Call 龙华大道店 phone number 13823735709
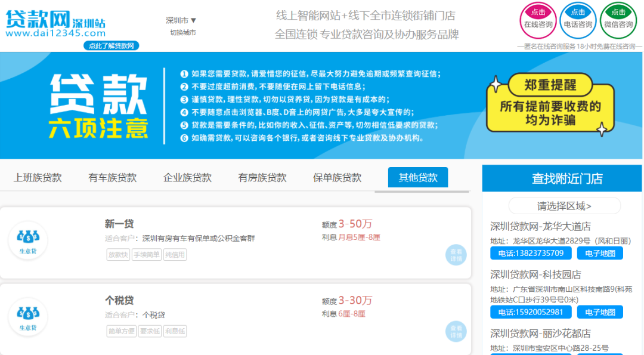The height and width of the screenshot is (355, 644). (531, 253)
